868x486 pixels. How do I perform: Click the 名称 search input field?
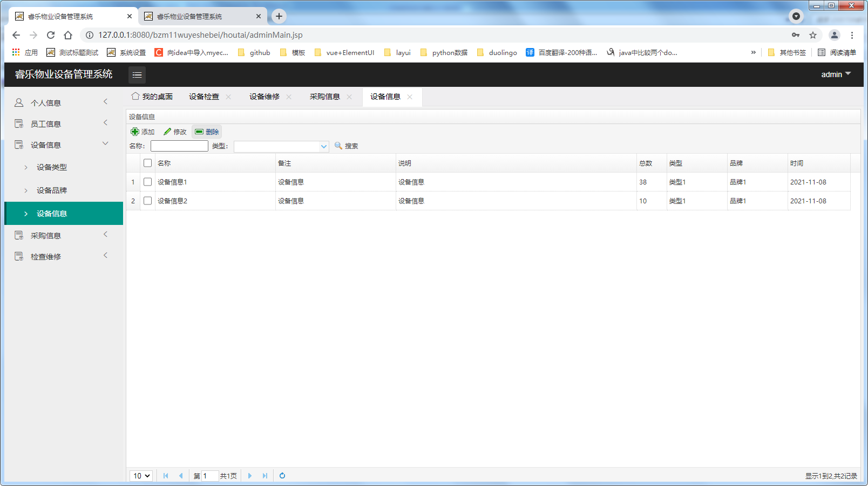[179, 146]
